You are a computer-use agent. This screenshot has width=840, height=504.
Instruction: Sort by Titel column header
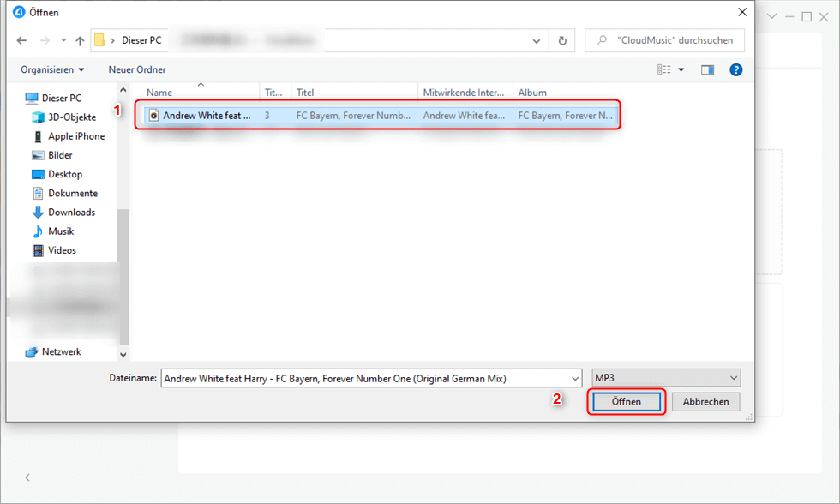click(305, 93)
